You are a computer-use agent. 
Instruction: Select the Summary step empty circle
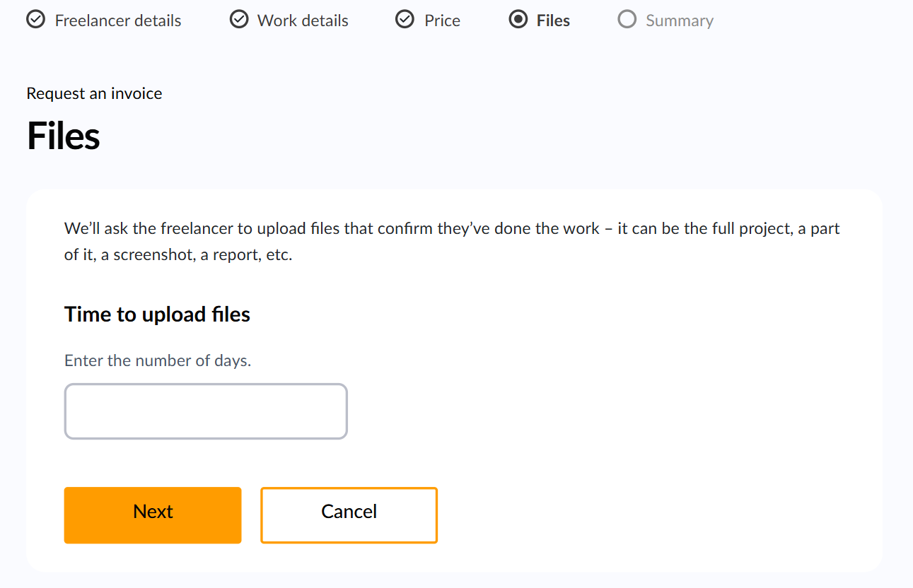click(x=627, y=20)
